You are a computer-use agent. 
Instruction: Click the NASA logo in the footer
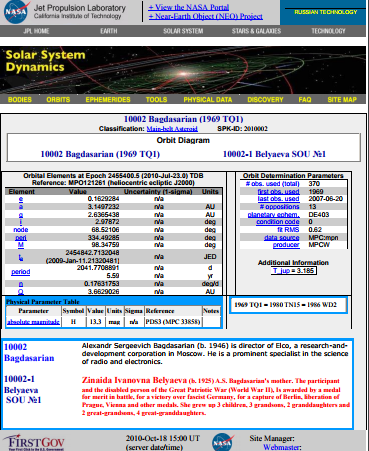[x=223, y=442]
